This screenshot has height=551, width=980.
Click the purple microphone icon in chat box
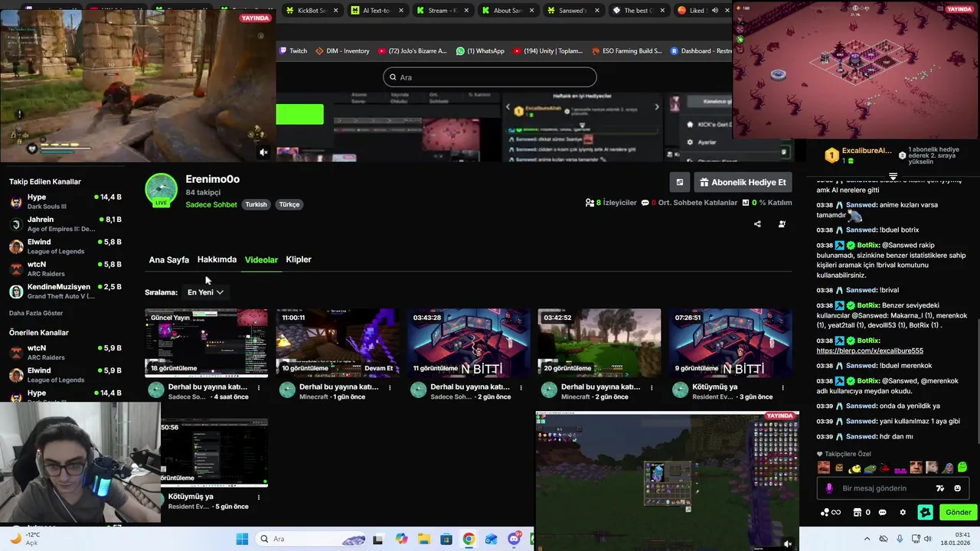coord(829,488)
